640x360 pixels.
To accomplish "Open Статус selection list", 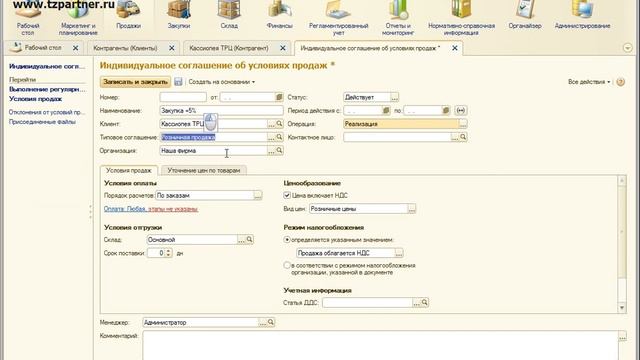I will (x=394, y=97).
